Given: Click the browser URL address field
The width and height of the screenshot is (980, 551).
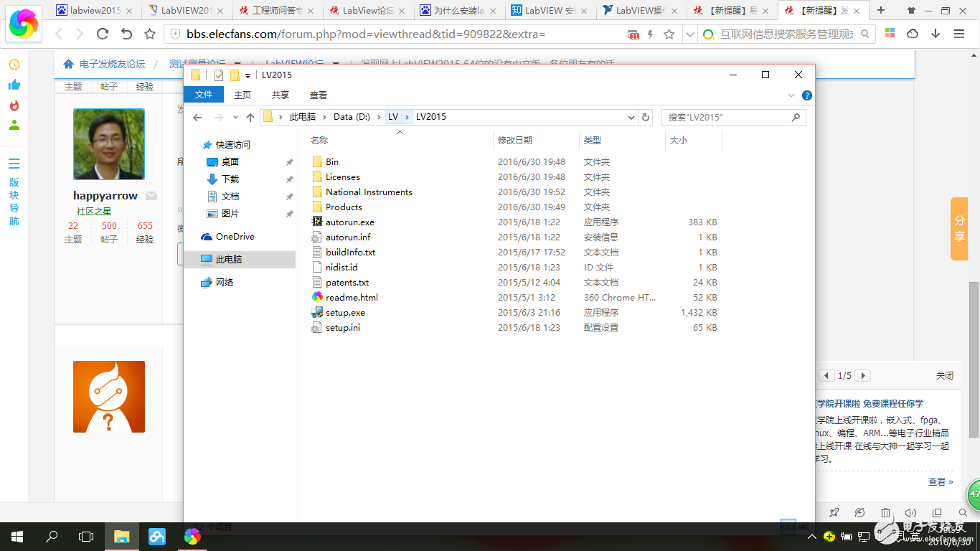Looking at the screenshot, I should pyautogui.click(x=402, y=34).
